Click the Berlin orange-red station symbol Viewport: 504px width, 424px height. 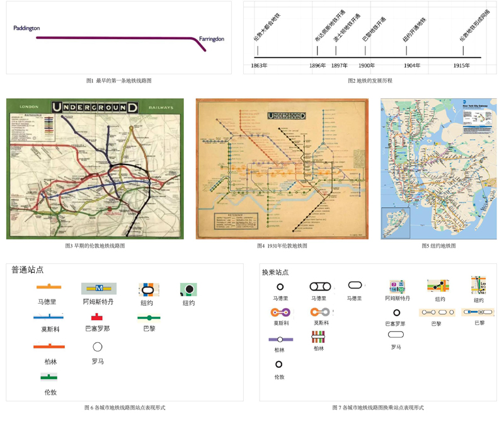tap(49, 347)
